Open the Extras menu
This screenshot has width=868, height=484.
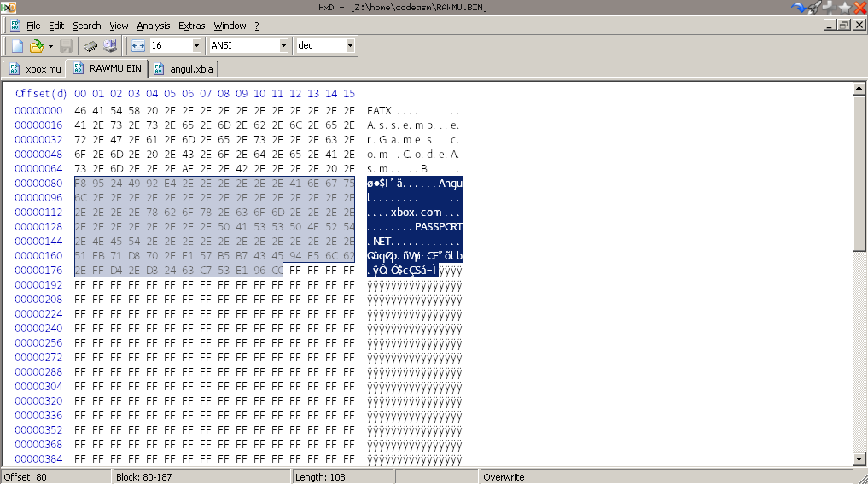[191, 26]
